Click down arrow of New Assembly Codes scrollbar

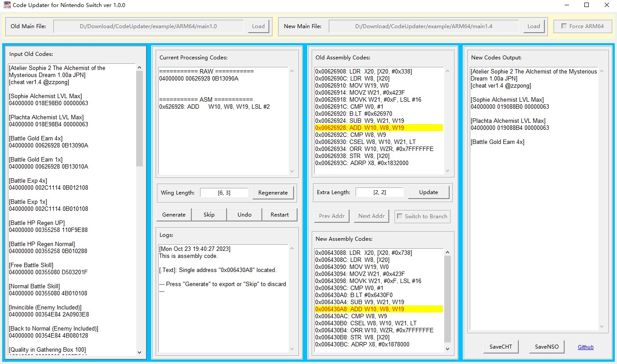tap(447, 349)
